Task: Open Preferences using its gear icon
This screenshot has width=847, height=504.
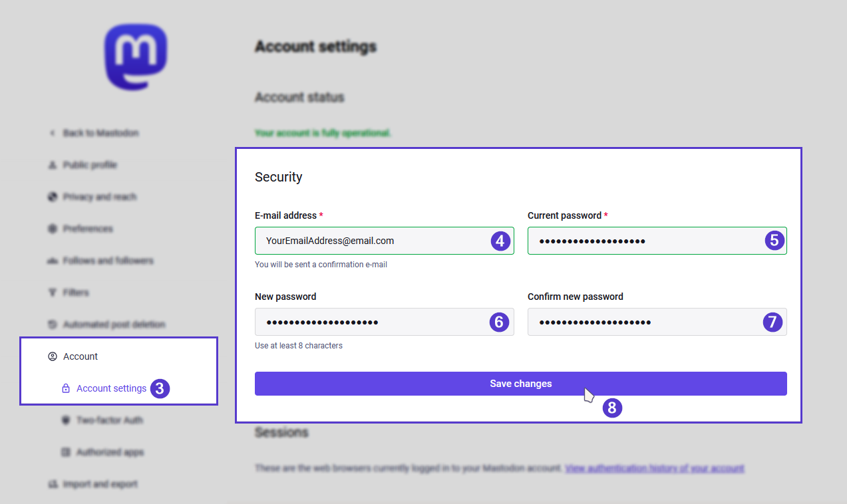Action: point(52,229)
